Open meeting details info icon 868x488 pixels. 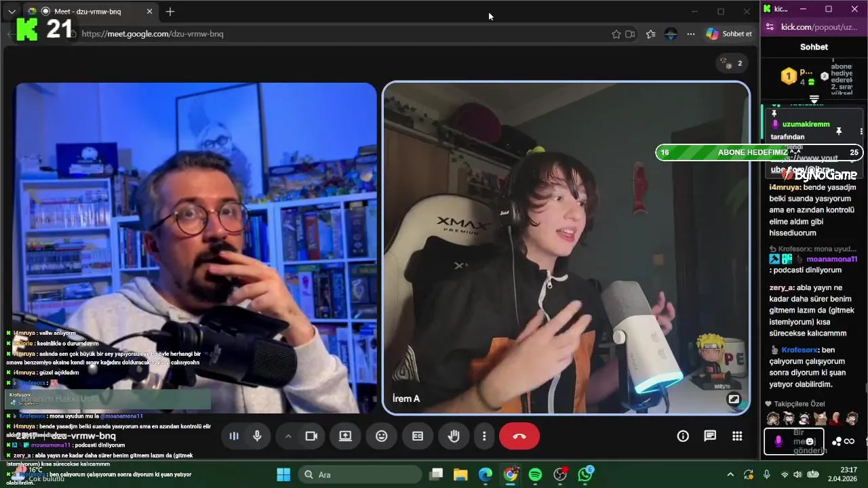click(x=683, y=436)
